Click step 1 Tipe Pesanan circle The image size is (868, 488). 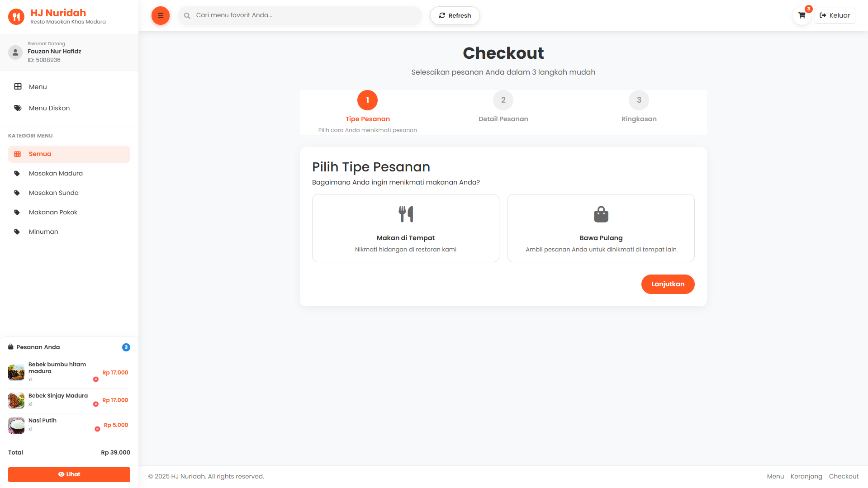click(367, 100)
